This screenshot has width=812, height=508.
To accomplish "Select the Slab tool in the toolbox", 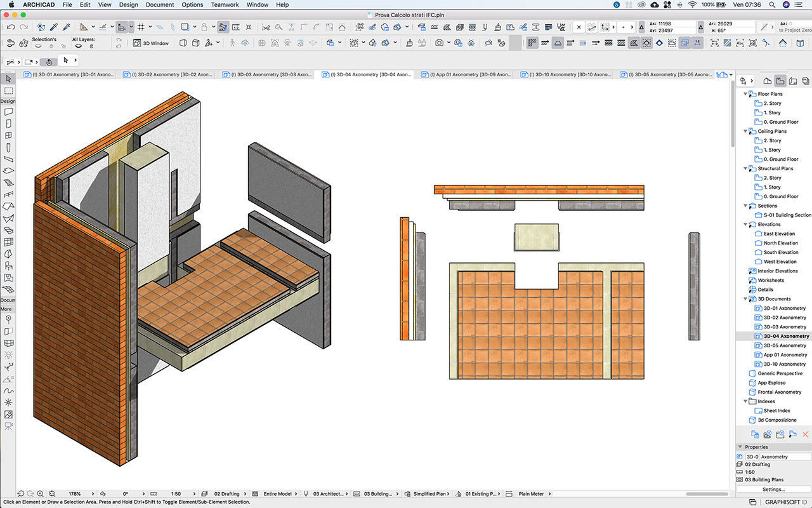I will coord(8,170).
